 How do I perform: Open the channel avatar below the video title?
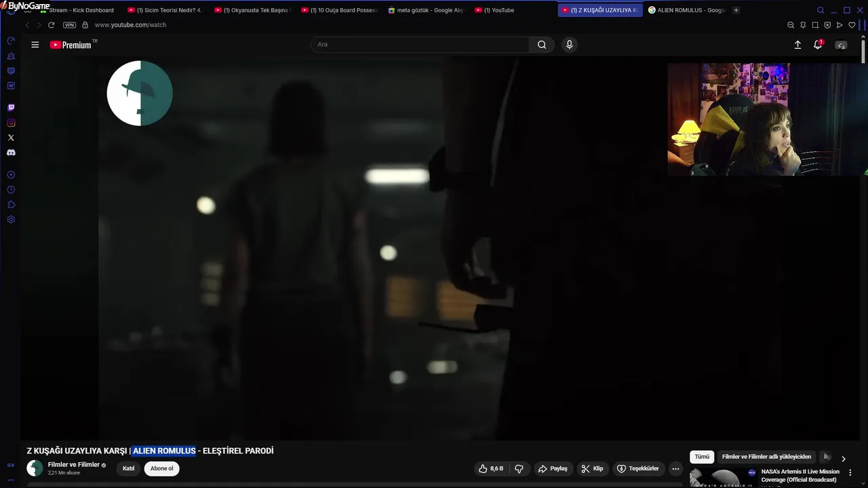coord(35,468)
